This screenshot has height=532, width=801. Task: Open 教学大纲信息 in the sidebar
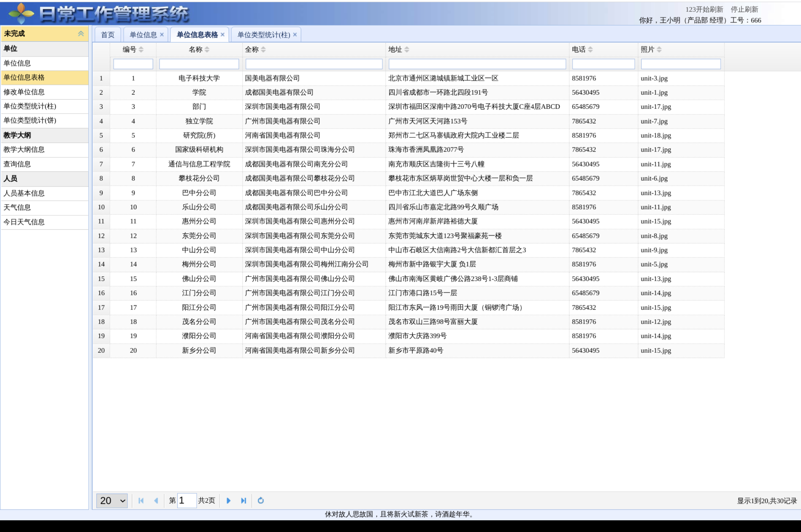(45, 150)
